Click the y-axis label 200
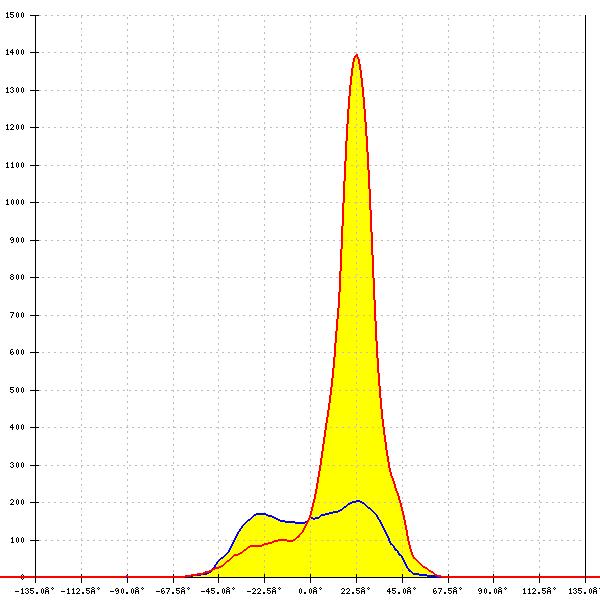 [17, 502]
